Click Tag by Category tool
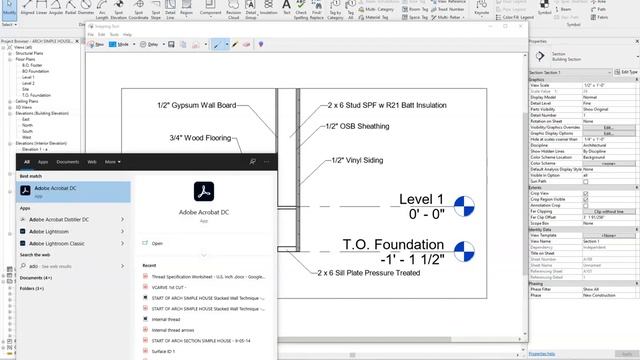The image size is (640, 360). [x=335, y=10]
